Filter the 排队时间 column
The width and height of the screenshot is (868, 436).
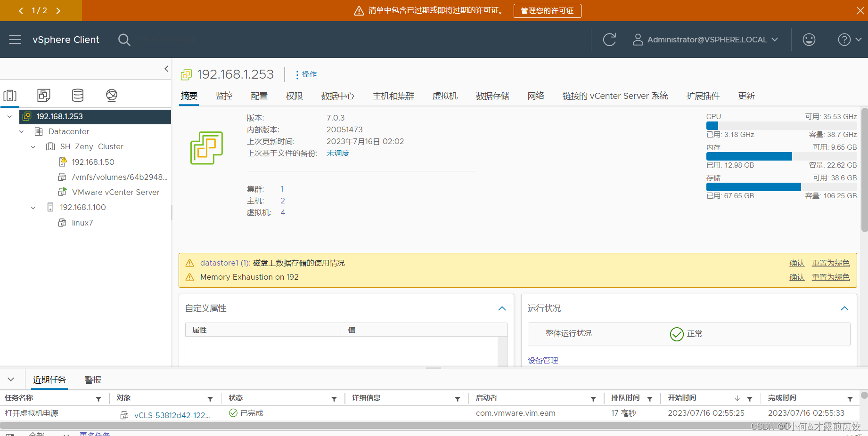point(650,399)
